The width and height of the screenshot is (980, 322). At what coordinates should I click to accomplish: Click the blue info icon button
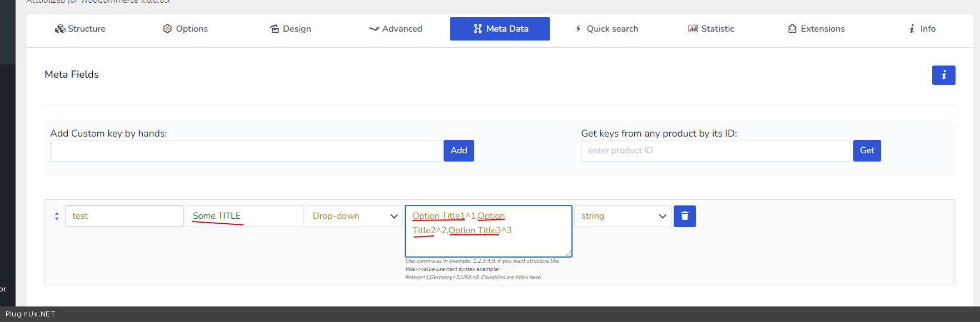pos(943,75)
